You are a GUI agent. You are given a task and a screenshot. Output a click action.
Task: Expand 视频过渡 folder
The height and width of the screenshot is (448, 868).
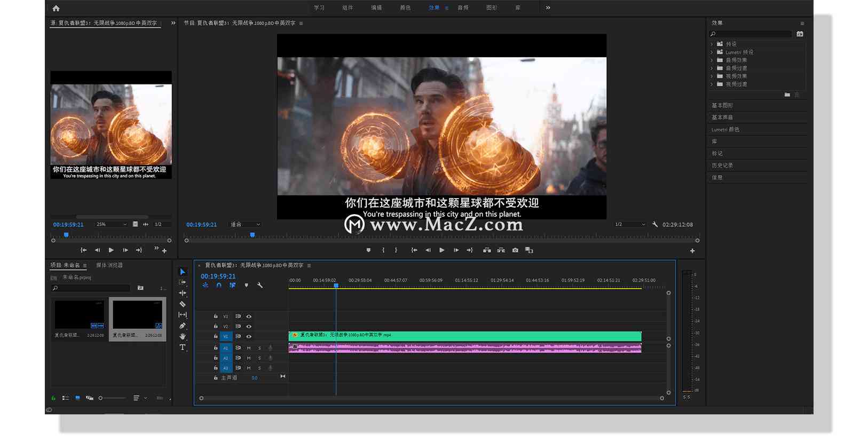click(x=712, y=84)
